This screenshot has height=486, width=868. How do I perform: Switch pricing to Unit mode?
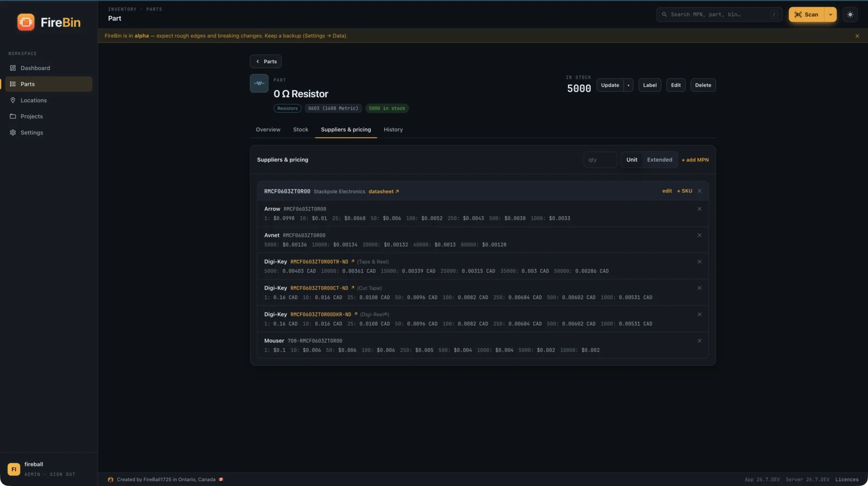point(631,159)
